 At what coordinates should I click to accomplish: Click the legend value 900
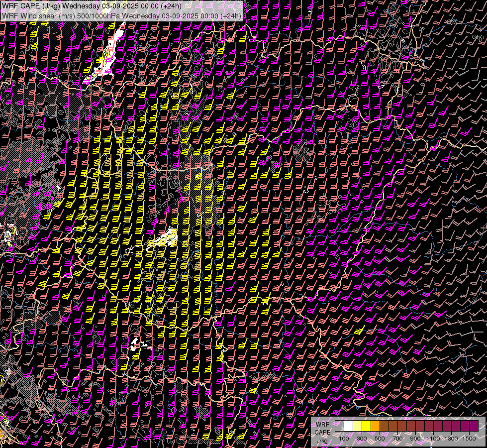pos(415,439)
